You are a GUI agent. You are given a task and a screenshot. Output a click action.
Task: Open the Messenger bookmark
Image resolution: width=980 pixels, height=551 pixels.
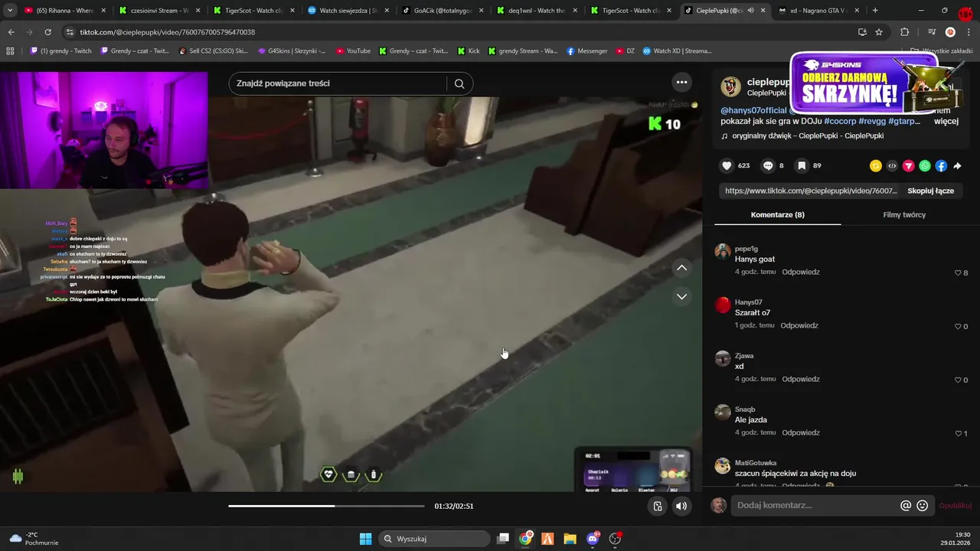[x=587, y=51]
